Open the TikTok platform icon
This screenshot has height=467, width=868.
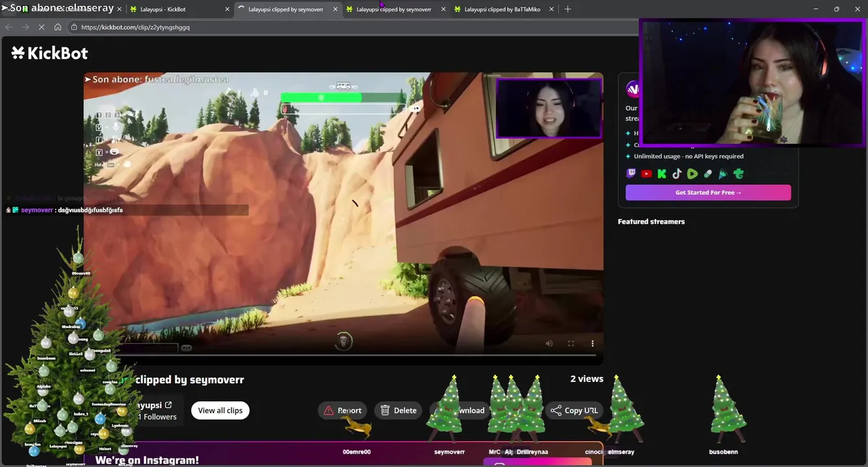click(x=677, y=174)
